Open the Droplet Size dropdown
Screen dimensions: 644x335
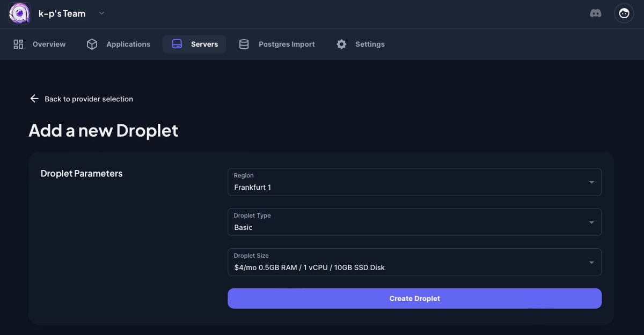click(x=414, y=262)
